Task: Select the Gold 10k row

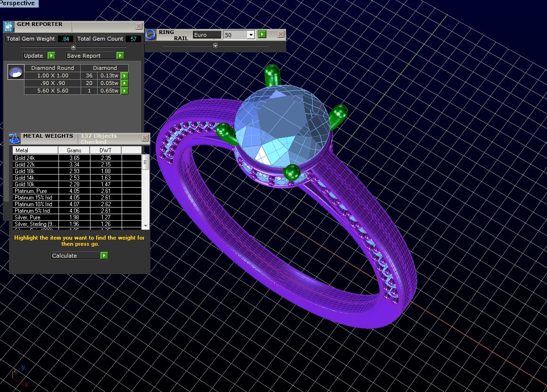Action: 77,184
